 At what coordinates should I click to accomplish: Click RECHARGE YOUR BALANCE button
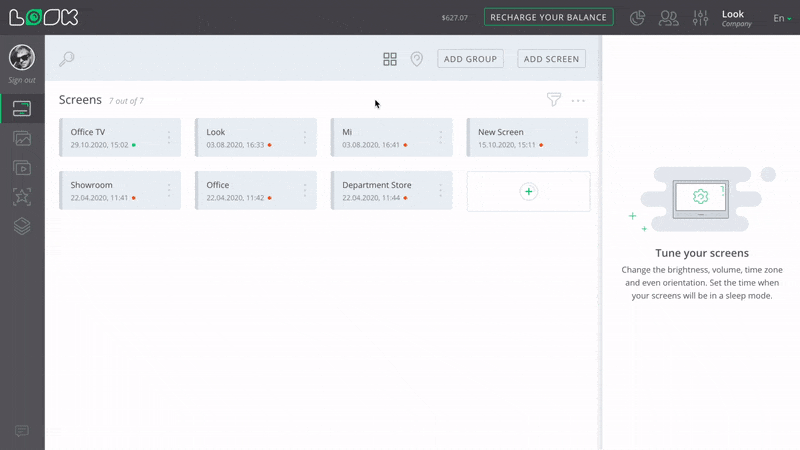(x=548, y=17)
